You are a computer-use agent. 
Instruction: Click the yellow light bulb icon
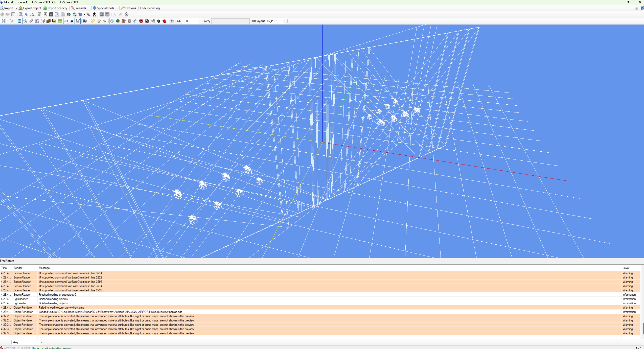click(x=99, y=21)
